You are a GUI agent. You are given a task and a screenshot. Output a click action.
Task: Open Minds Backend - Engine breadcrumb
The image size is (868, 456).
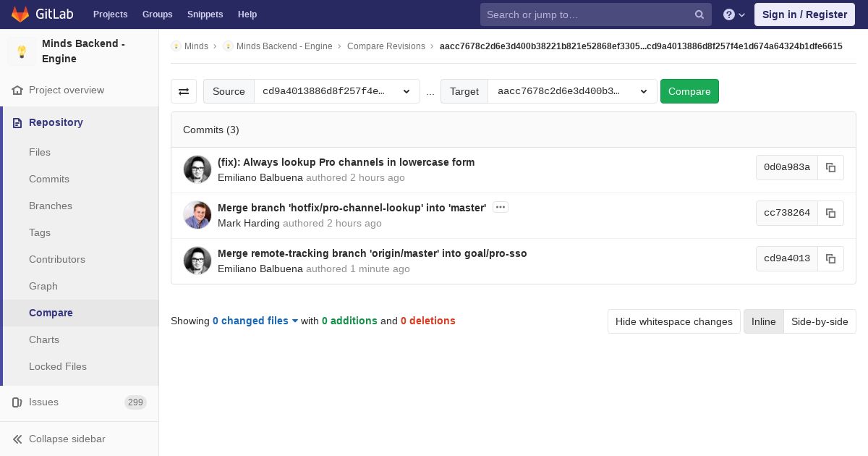[284, 46]
